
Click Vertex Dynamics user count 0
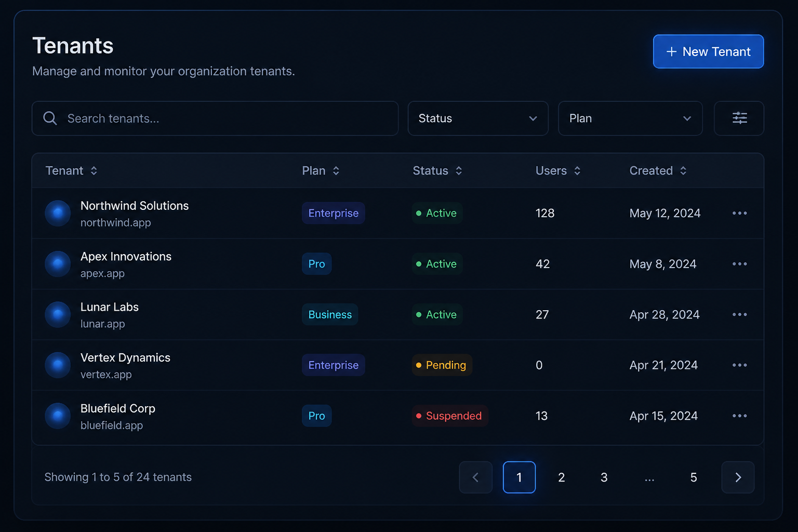coord(539,365)
